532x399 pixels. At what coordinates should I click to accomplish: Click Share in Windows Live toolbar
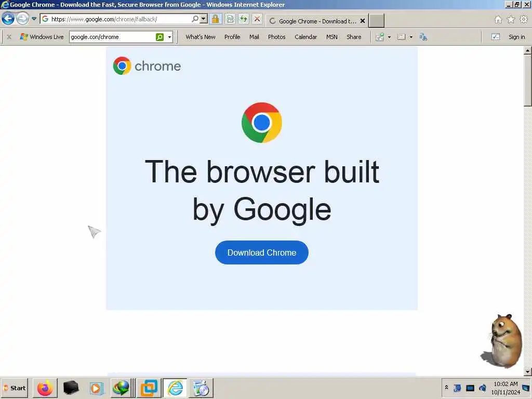354,37
